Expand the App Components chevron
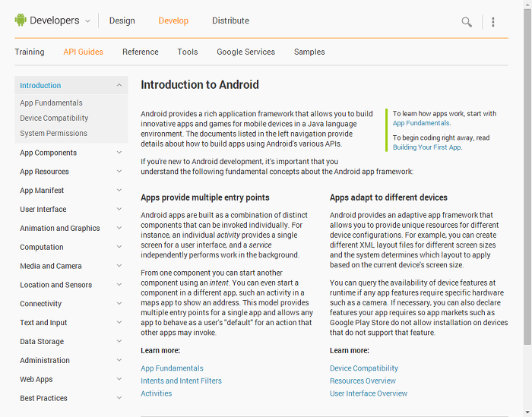 point(119,153)
